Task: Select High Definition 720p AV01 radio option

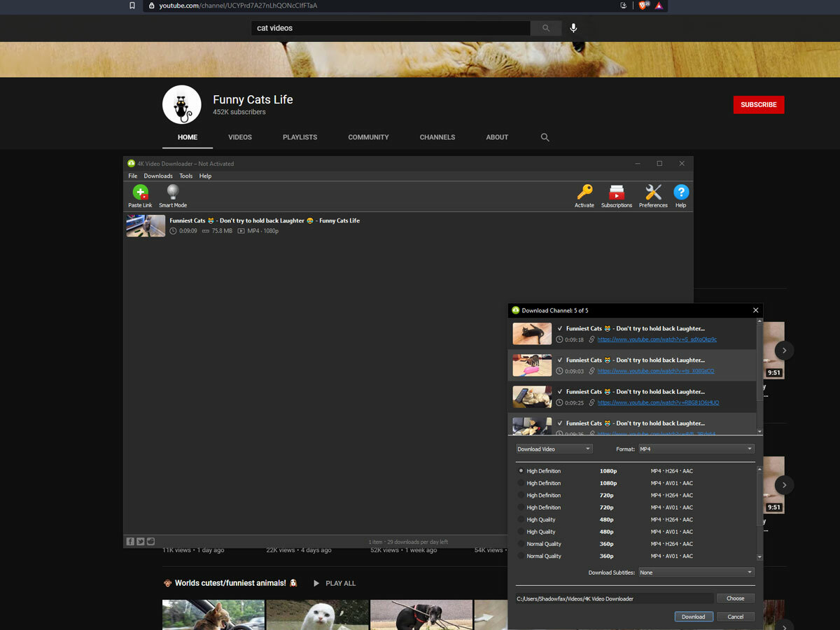Action: (521, 507)
